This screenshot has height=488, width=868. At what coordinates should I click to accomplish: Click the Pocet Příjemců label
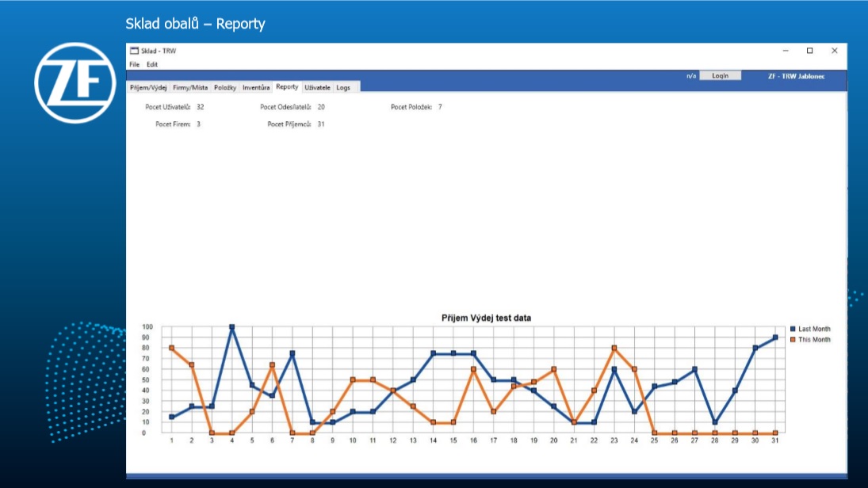[x=289, y=124]
